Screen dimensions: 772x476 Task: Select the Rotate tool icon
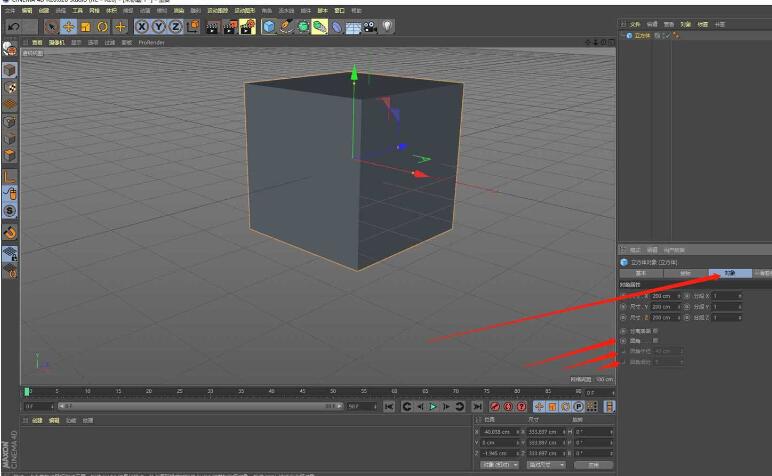(102, 27)
